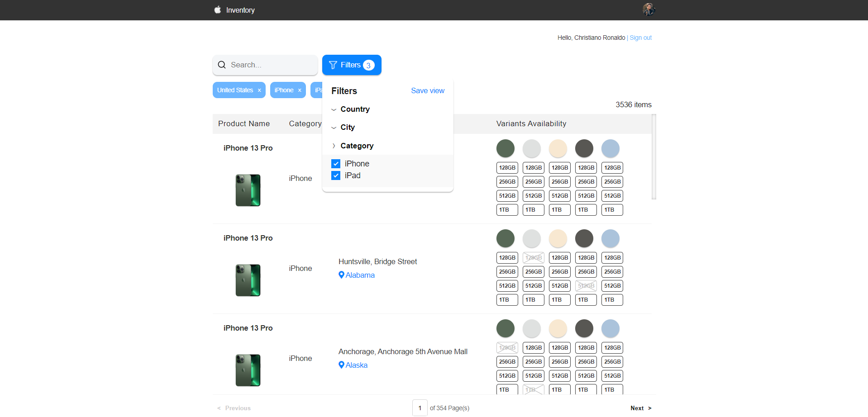
Task: Uncheck the iPhone category checkbox
Action: click(x=336, y=164)
